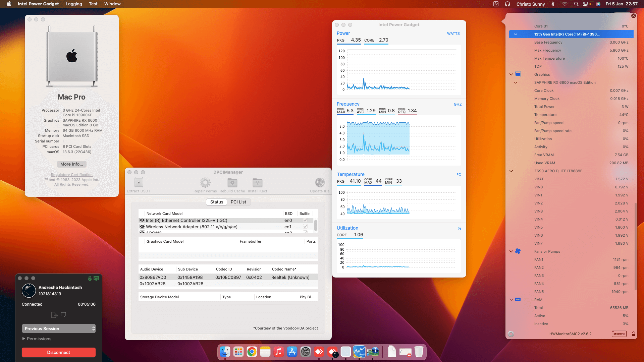
Task: Open Spotlight search in menu bar
Action: [576, 4]
